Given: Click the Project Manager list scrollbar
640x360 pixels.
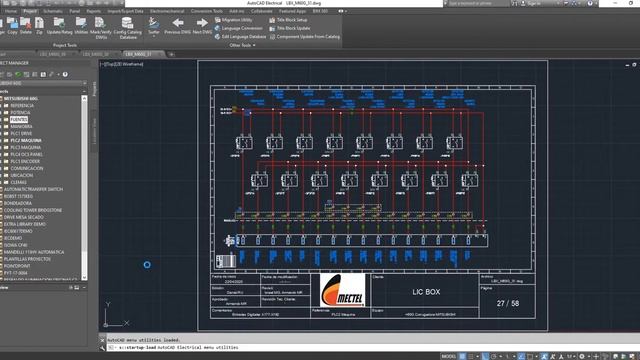Looking at the screenshot, I should 84,187.
